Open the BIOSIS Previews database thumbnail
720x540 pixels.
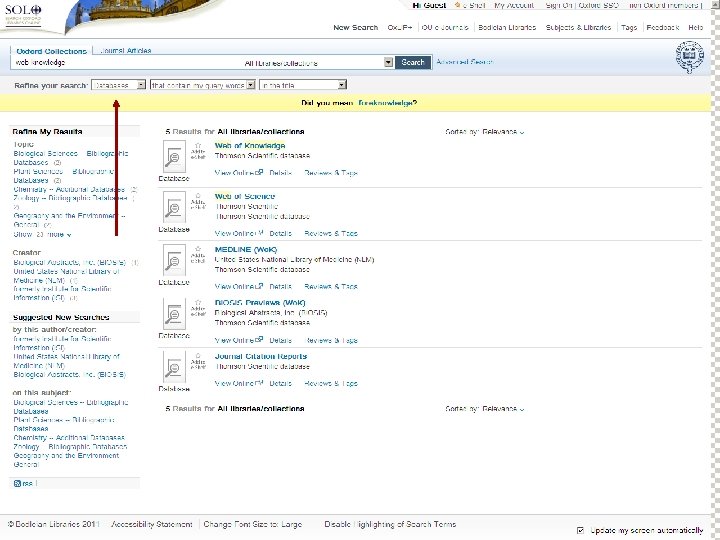pos(174,314)
